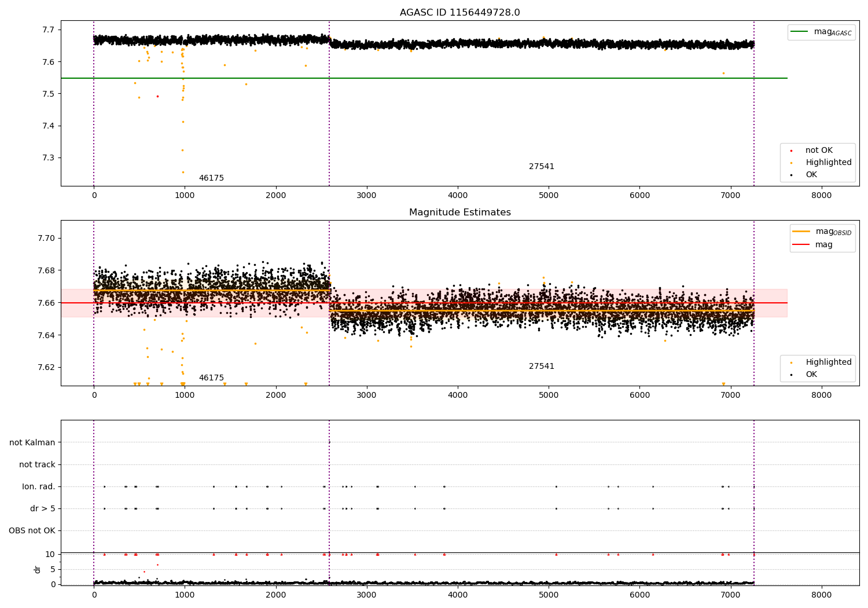
Task: Click the 4000 x-tick under the top plot
Action: click(458, 196)
